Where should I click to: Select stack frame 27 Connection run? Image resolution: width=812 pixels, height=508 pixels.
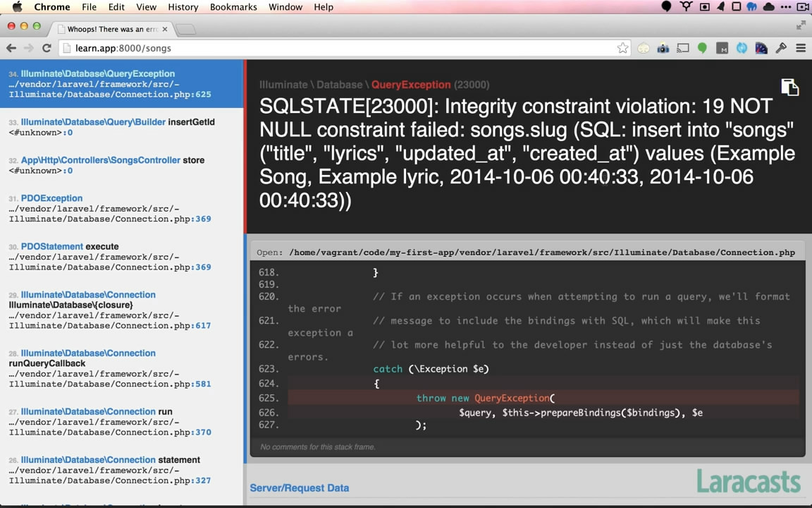click(x=121, y=422)
